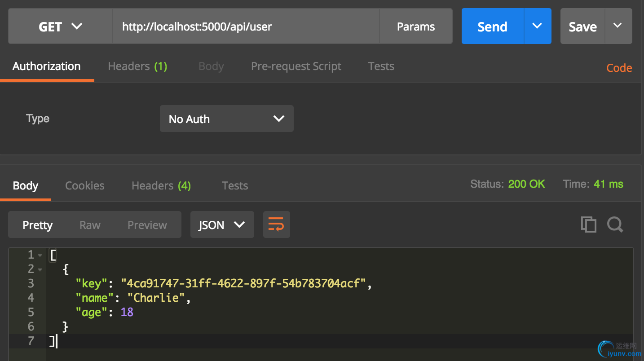This screenshot has height=361, width=644.
Task: Collapse the object at line 2 arrow
Action: click(40, 270)
